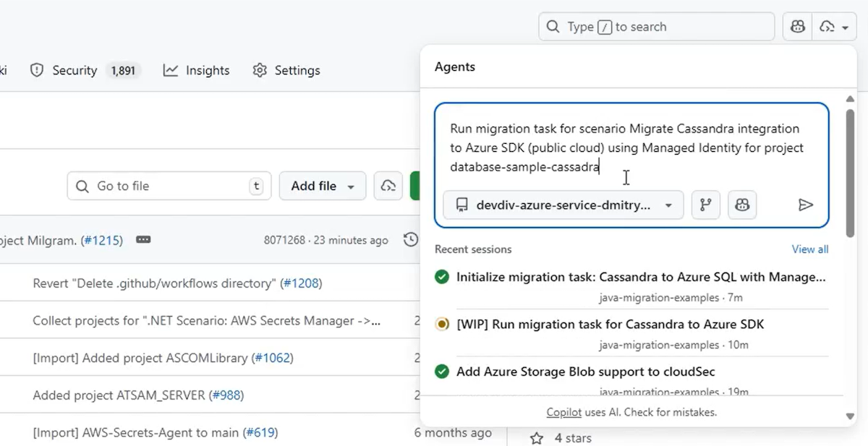This screenshot has width=868, height=446.
Task: Open the Insights tab
Action: click(197, 70)
